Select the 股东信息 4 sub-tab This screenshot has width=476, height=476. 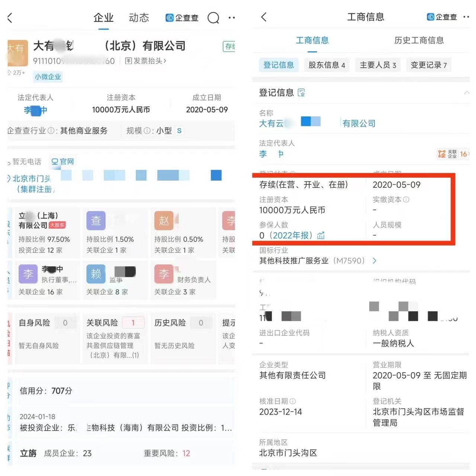point(327,65)
